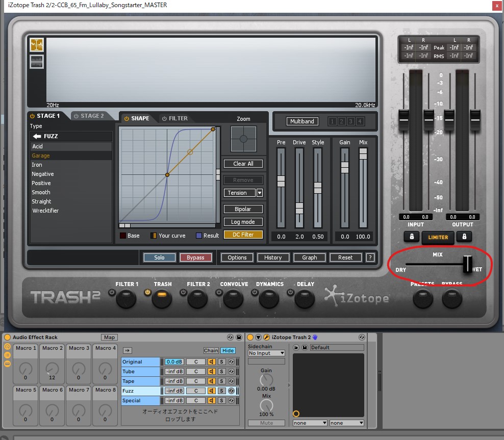Click the Clear All button

click(x=243, y=164)
